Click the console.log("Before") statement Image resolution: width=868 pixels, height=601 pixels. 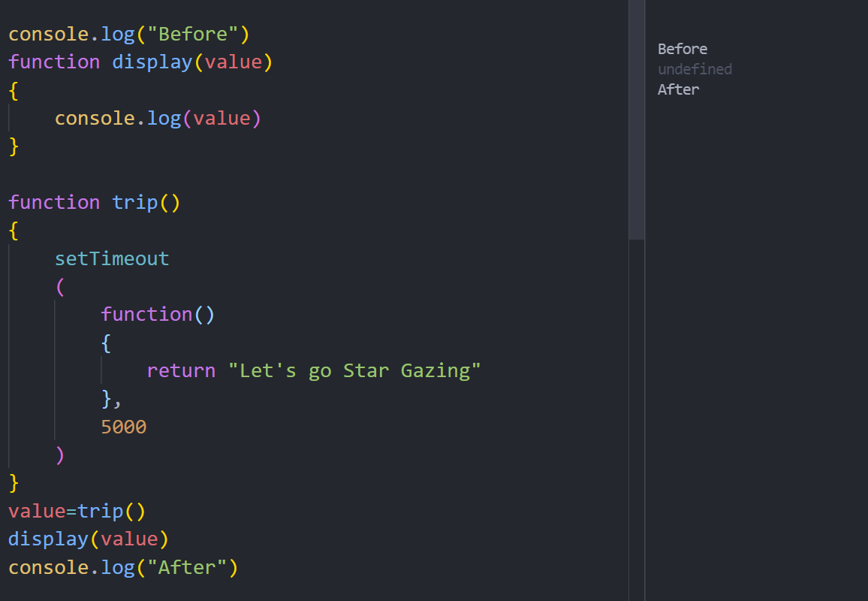tap(128, 34)
